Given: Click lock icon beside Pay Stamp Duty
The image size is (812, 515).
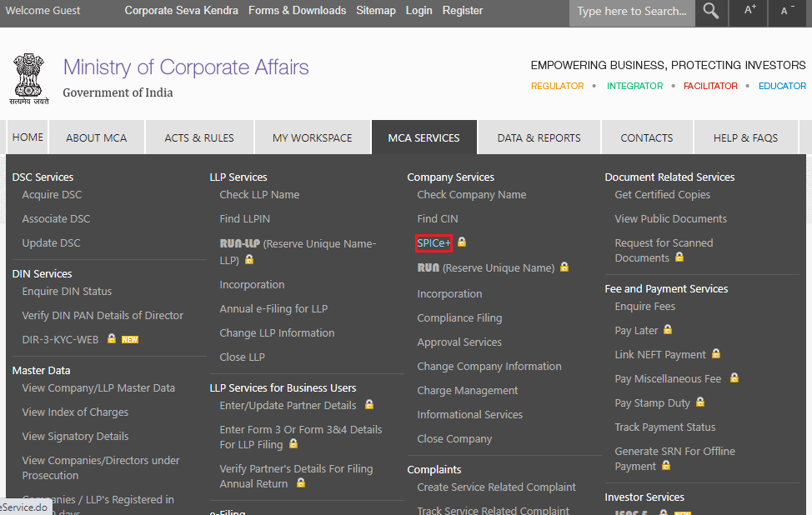Looking at the screenshot, I should tap(700, 402).
